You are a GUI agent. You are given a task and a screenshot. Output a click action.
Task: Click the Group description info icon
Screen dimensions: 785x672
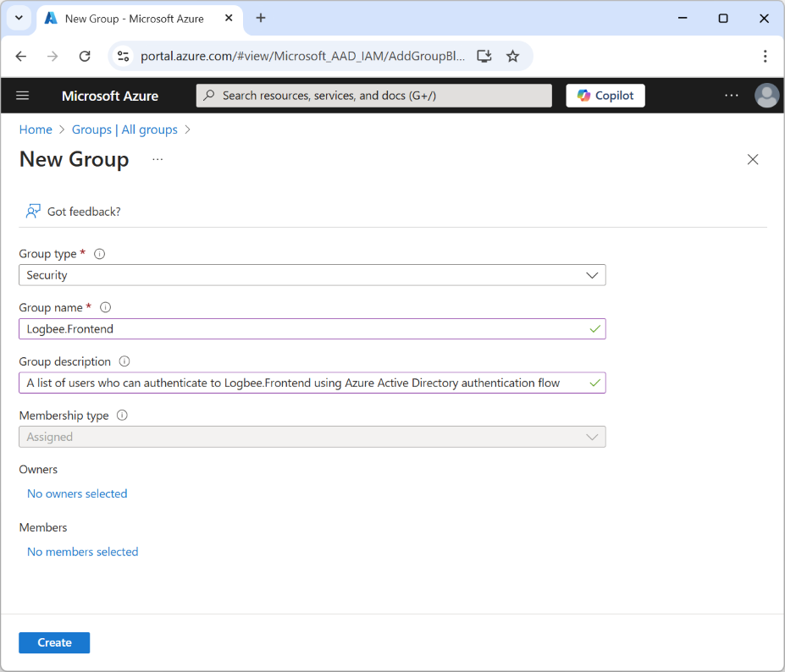pyautogui.click(x=124, y=361)
